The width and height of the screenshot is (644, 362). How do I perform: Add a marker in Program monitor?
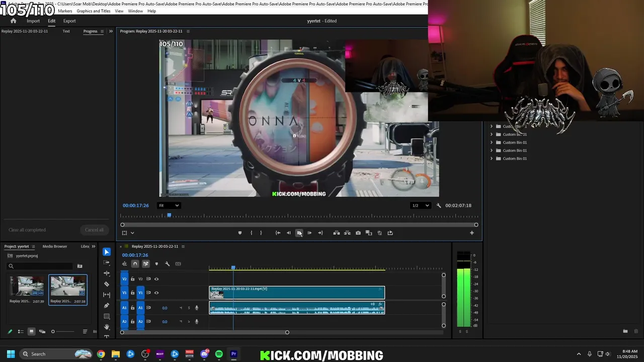[240, 233]
